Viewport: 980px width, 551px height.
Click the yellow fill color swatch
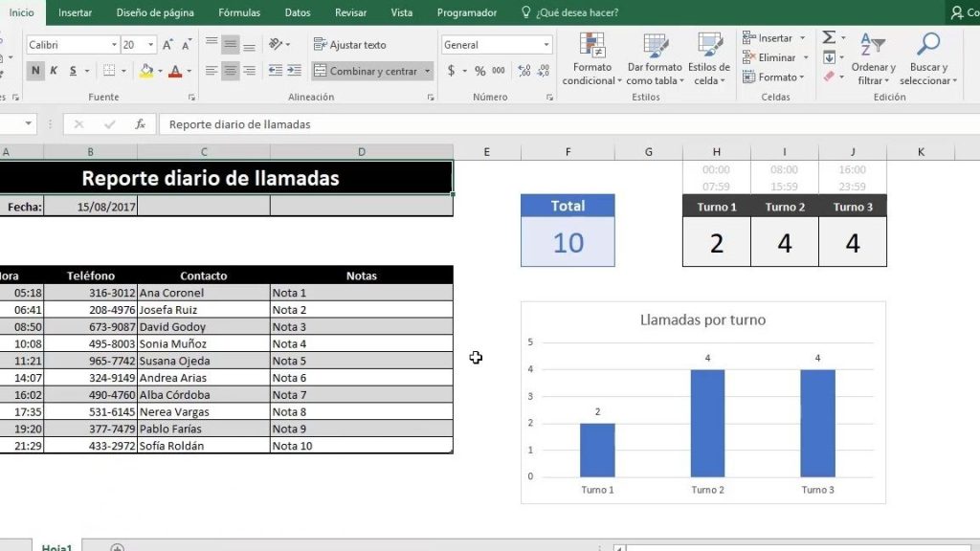coord(146,71)
